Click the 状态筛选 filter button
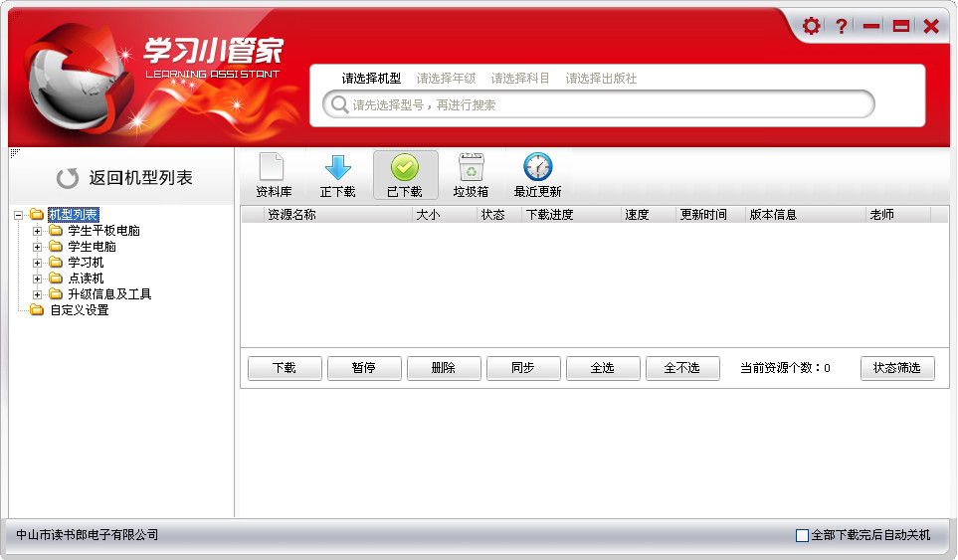The image size is (958, 560). tap(897, 368)
